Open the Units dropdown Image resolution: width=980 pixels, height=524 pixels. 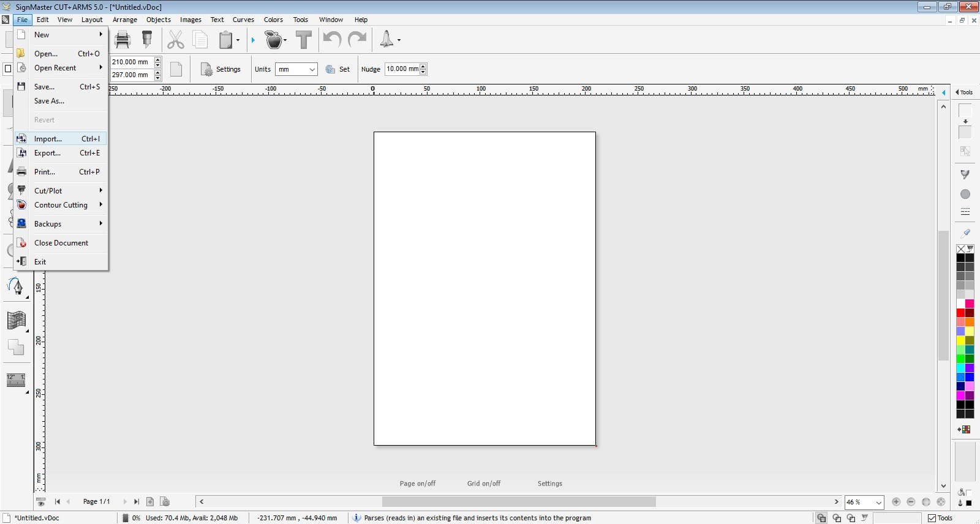[x=296, y=69]
